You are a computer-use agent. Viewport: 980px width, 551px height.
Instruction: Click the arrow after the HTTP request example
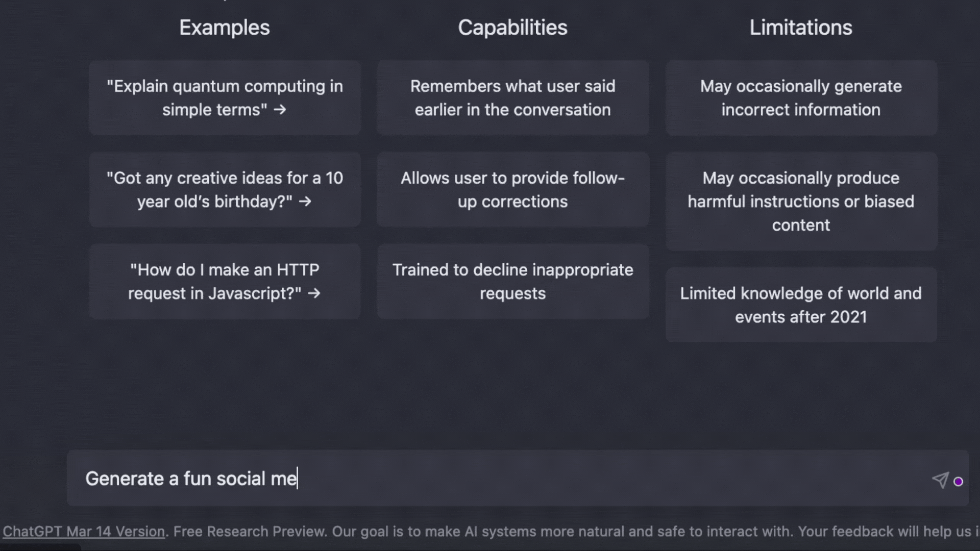(x=314, y=293)
